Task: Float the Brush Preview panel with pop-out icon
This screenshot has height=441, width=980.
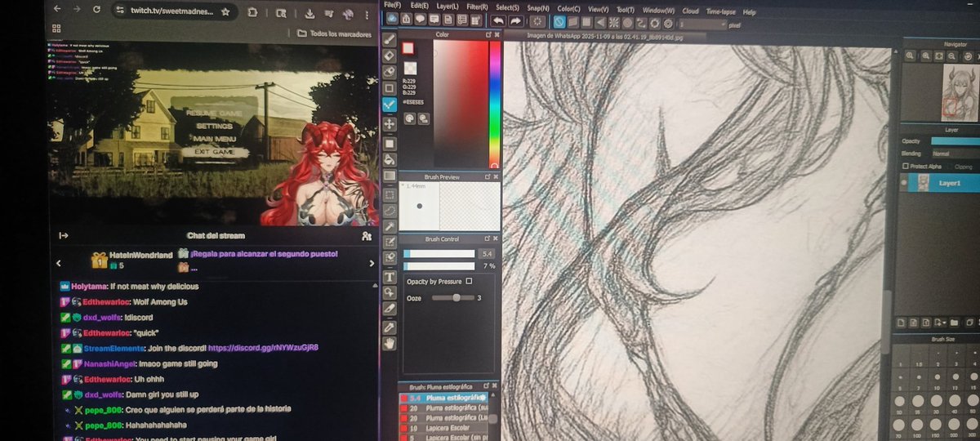Action: 488,176
